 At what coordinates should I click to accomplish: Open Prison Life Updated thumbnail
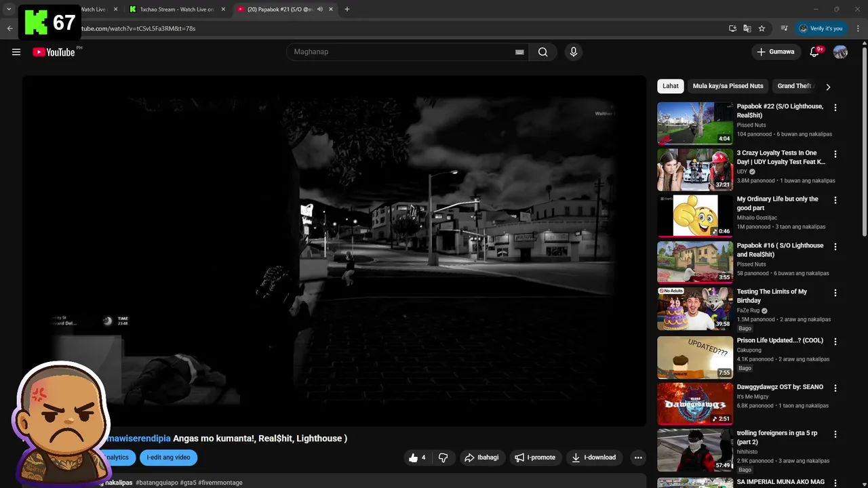pos(695,357)
